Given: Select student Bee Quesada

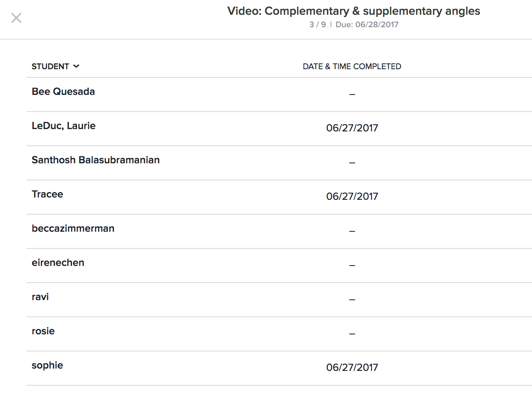Looking at the screenshot, I should coord(63,92).
